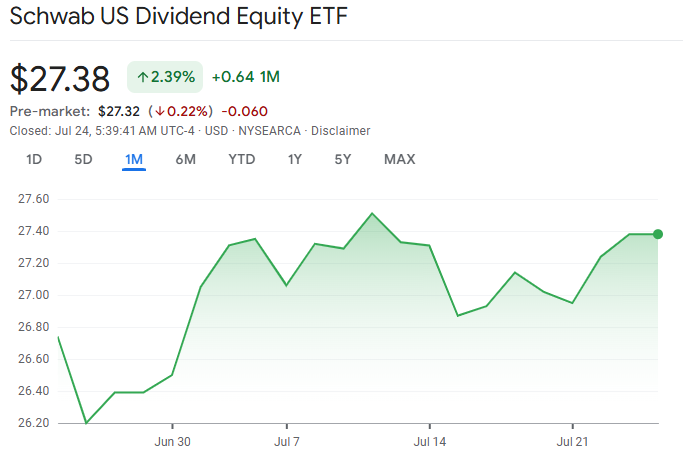Image resolution: width=683 pixels, height=457 pixels.
Task: Click the red down arrow by 0.22%
Action: click(x=159, y=112)
